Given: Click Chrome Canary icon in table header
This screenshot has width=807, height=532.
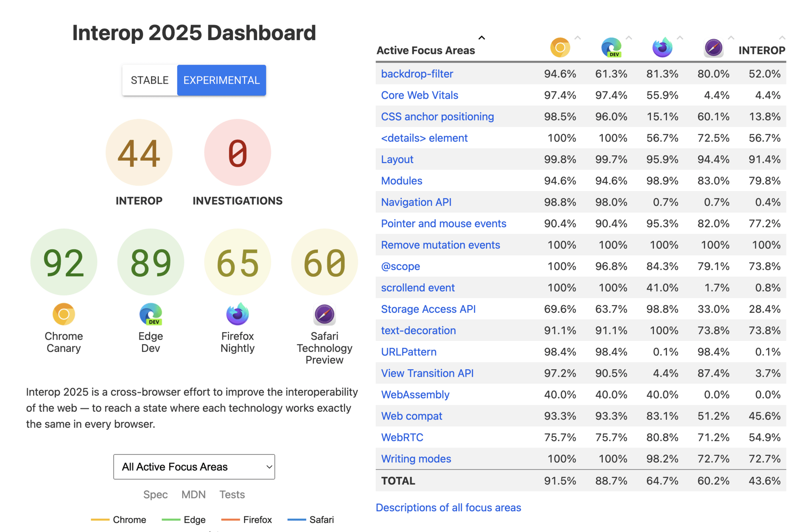Looking at the screenshot, I should point(560,48).
